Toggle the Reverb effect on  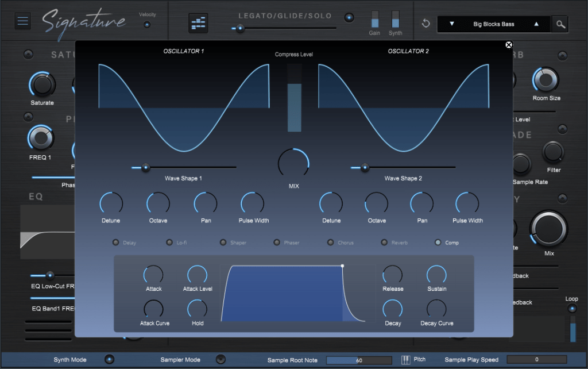tap(384, 243)
